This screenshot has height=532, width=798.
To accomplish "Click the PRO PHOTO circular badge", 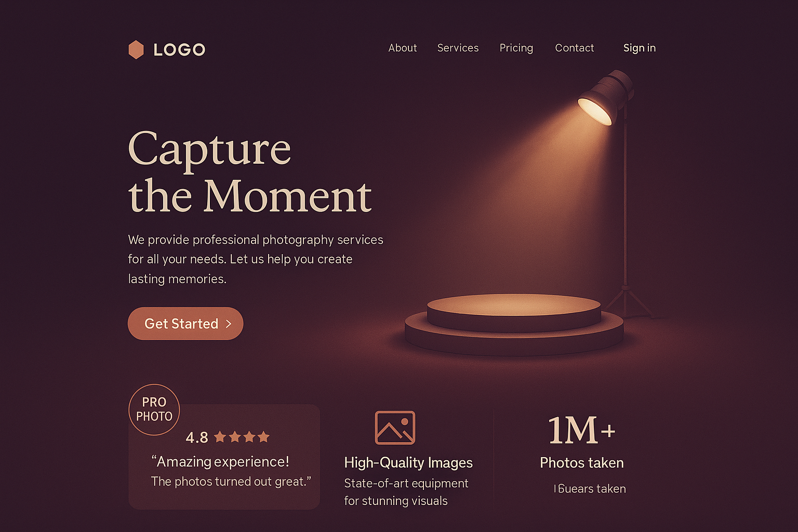I will pyautogui.click(x=154, y=409).
